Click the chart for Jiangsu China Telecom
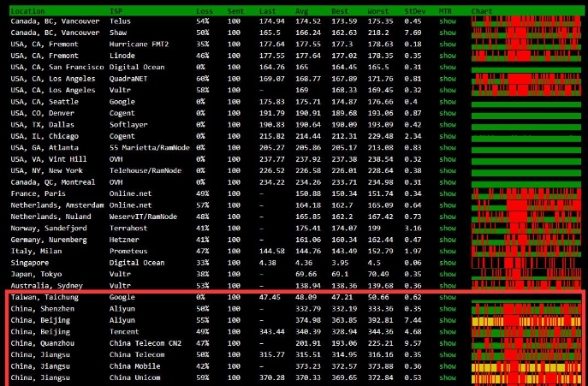The image size is (588, 386). click(526, 355)
